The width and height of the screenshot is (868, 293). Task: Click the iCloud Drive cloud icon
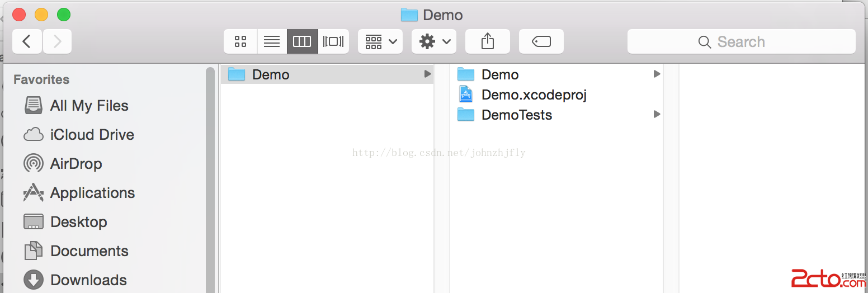coord(34,135)
